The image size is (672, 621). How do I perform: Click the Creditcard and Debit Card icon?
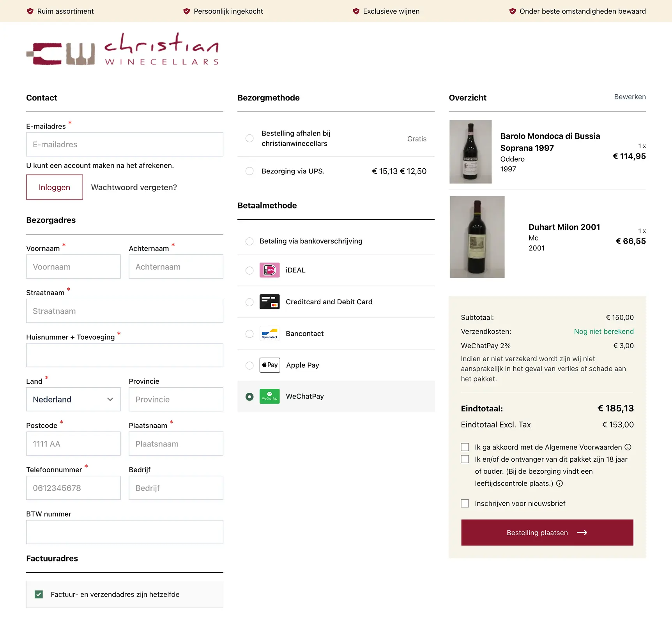(x=269, y=302)
